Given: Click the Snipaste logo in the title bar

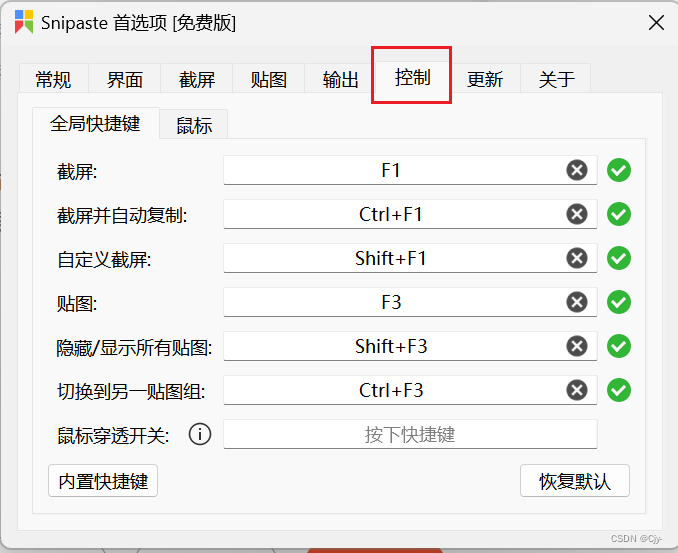Looking at the screenshot, I should point(24,22).
